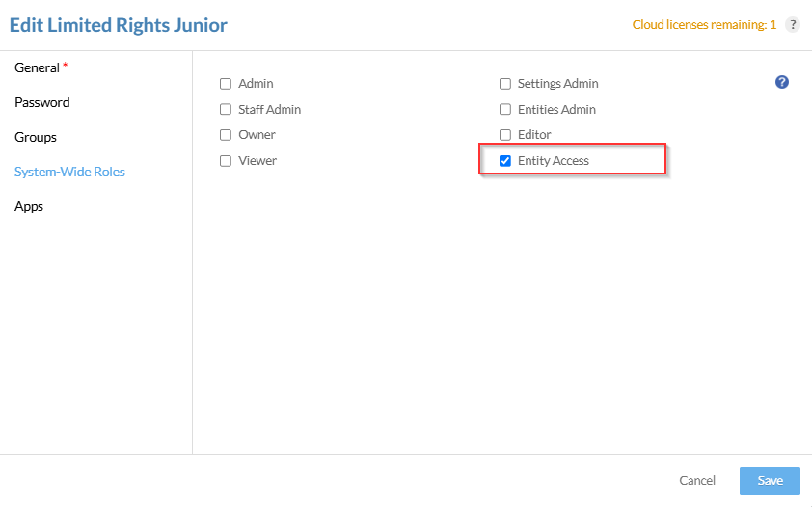Image resolution: width=812 pixels, height=507 pixels.
Task: Open the Apps section
Action: [x=29, y=206]
